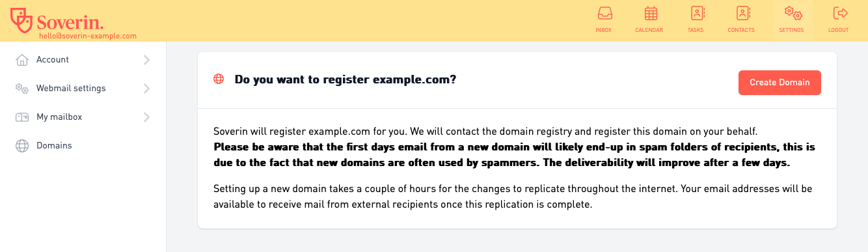Screen dimensions: 868x252
Task: Select Domains in the sidebar menu
Action: (83, 146)
